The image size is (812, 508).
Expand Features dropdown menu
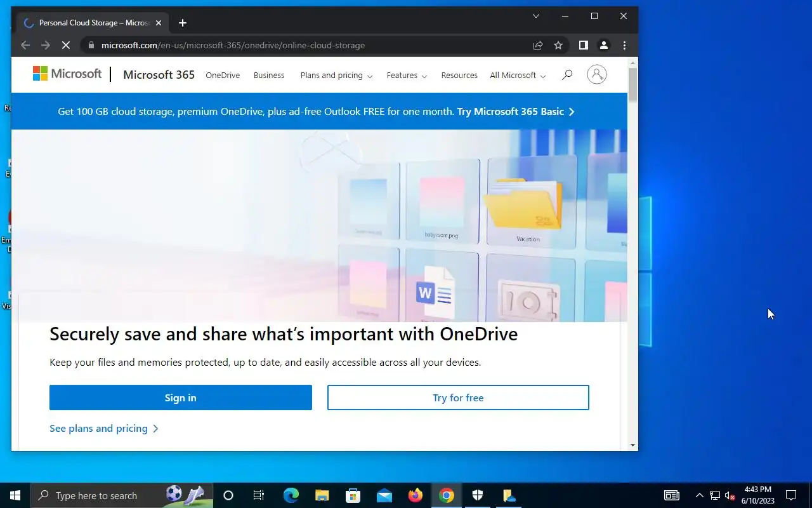click(407, 75)
